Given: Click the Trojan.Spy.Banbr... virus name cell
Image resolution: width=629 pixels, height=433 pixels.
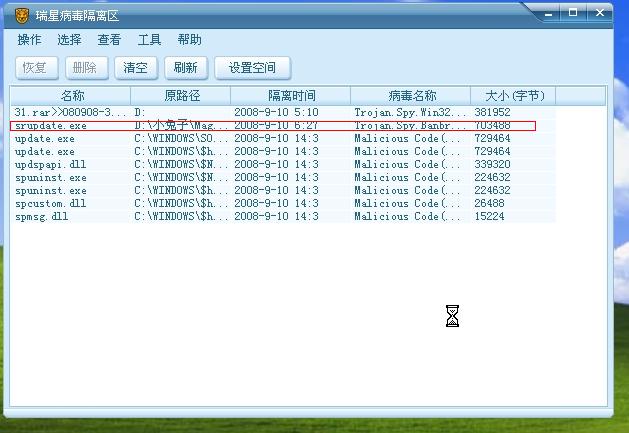Looking at the screenshot, I should click(x=410, y=126).
